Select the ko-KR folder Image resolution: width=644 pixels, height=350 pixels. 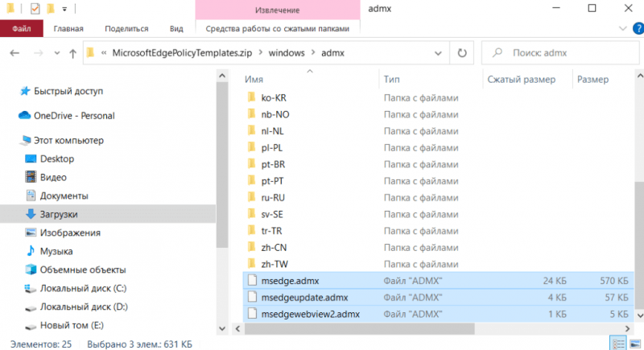[274, 97]
